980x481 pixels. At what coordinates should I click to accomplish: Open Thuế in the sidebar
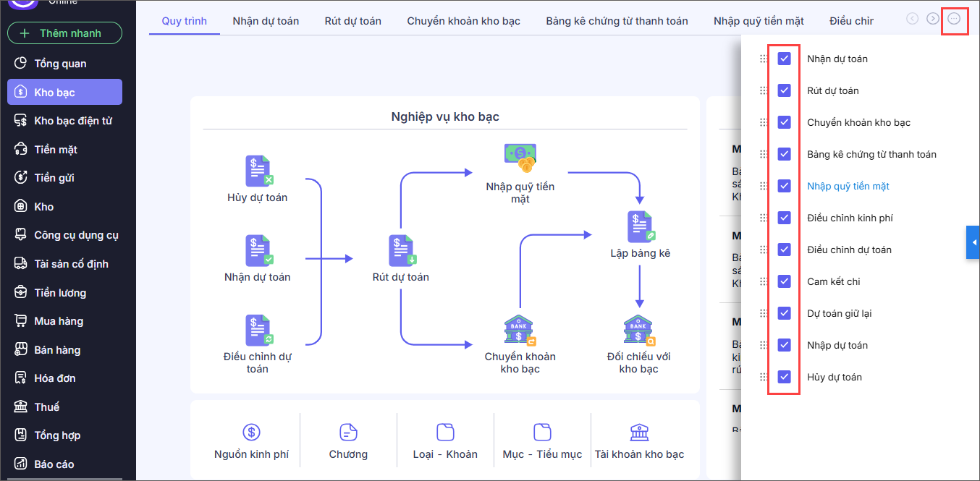coord(64,407)
